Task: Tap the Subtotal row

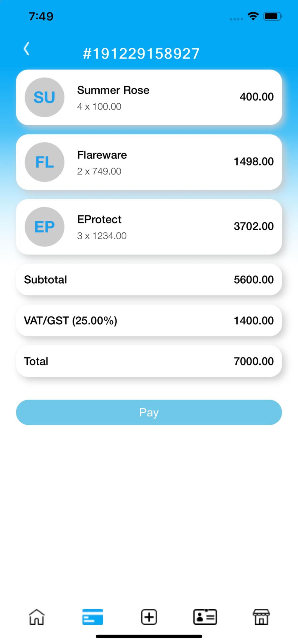Action: [x=149, y=279]
